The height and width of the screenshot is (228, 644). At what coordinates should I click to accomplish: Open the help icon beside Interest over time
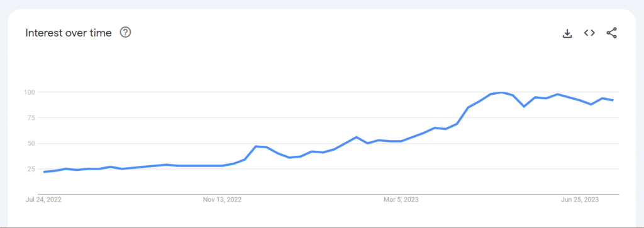125,33
